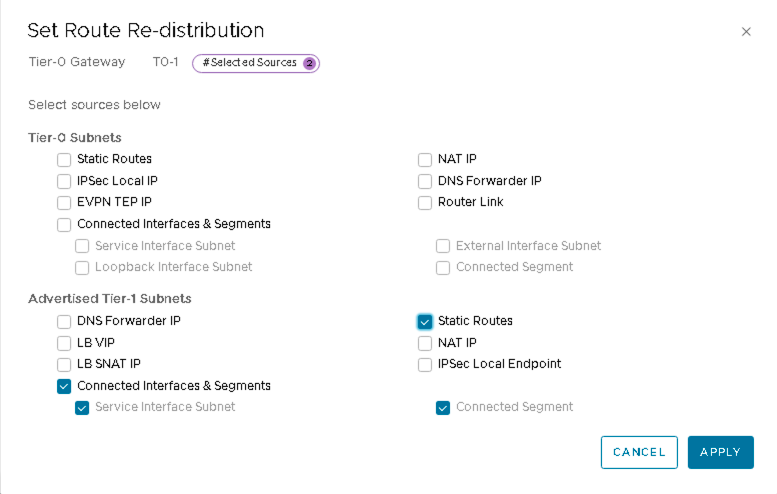This screenshot has width=777, height=494.
Task: Close the Set Route Re-distribution dialog
Action: 746,32
